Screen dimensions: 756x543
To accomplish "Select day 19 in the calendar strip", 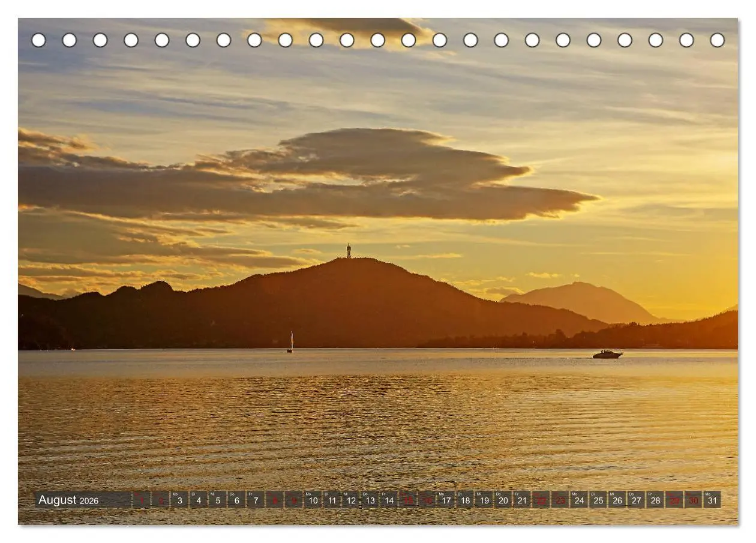I will pyautogui.click(x=485, y=500).
